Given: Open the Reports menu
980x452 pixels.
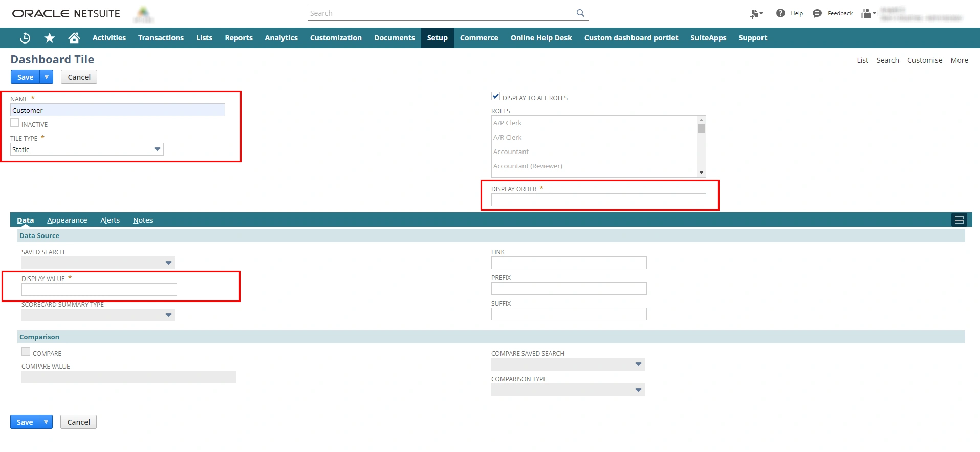Looking at the screenshot, I should (x=238, y=38).
